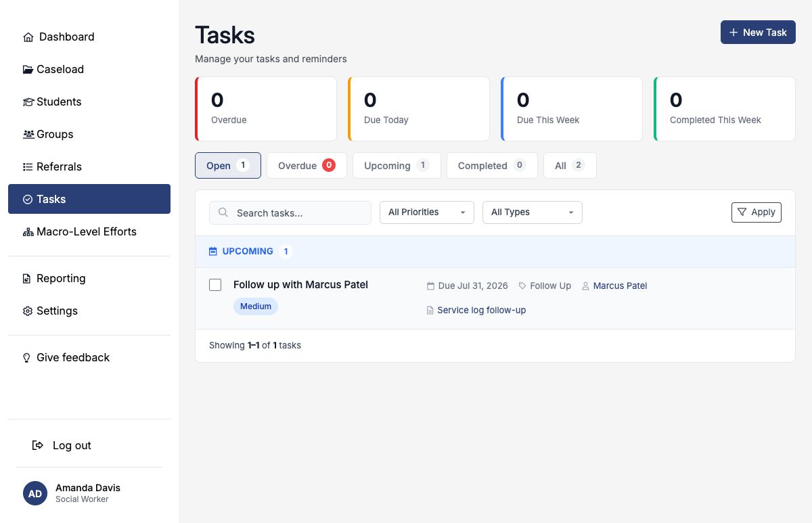Open the Service log follow-up link
This screenshot has width=812, height=523.
point(481,311)
